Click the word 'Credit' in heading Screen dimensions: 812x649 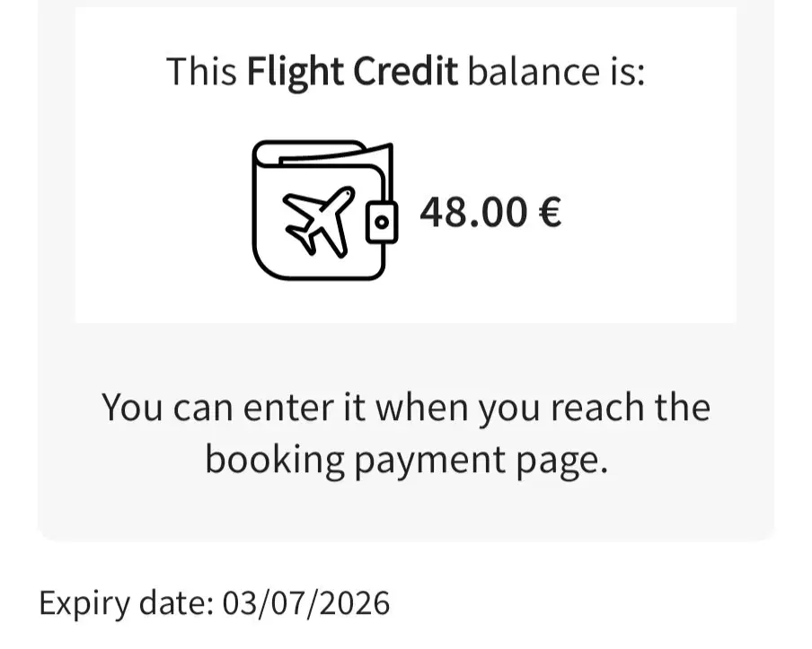[406, 70]
